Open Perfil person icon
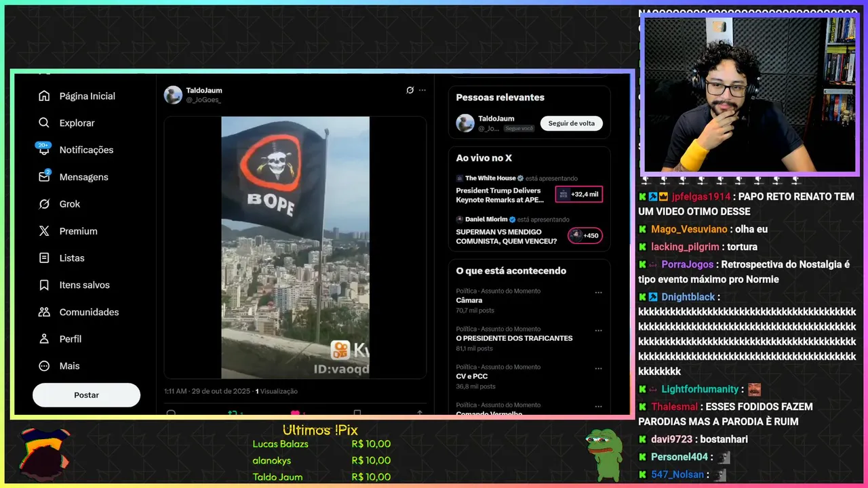Image resolution: width=868 pixels, height=488 pixels. [x=44, y=339]
